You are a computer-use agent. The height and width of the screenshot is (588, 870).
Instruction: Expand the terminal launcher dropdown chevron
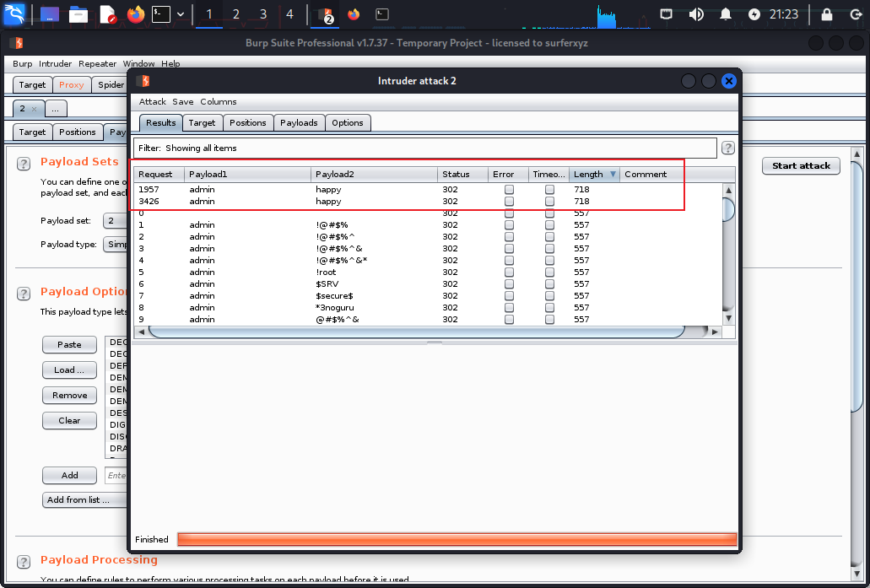[181, 14]
